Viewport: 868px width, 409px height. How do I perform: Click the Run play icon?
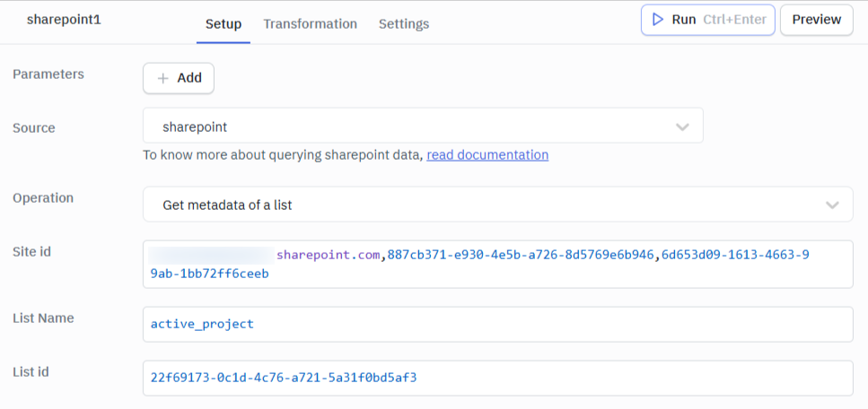[x=658, y=20]
